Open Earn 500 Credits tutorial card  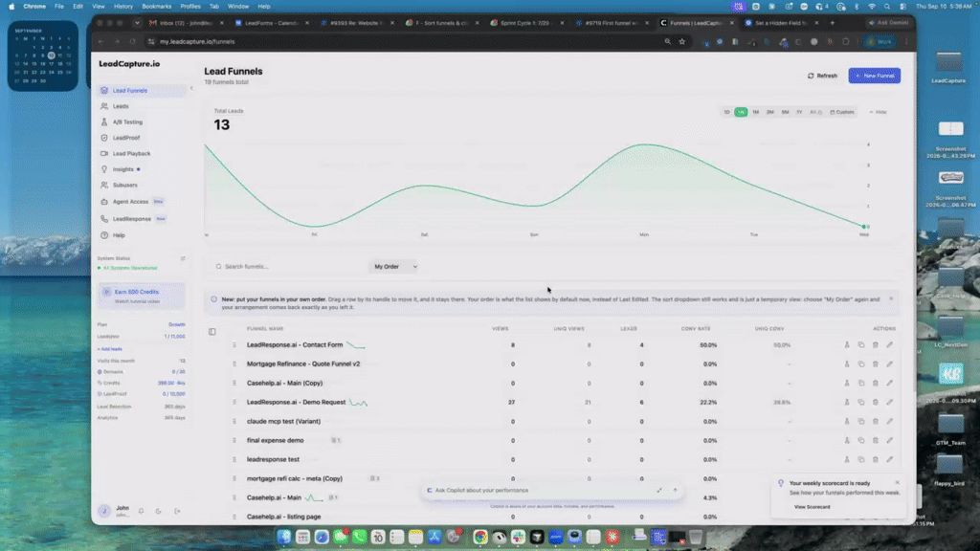[x=142, y=297]
